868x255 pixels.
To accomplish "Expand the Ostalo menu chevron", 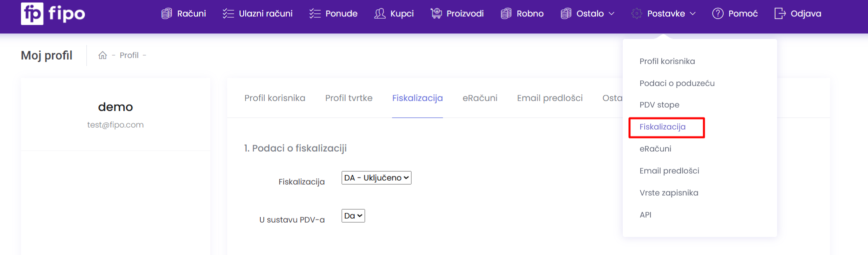I will (x=611, y=13).
